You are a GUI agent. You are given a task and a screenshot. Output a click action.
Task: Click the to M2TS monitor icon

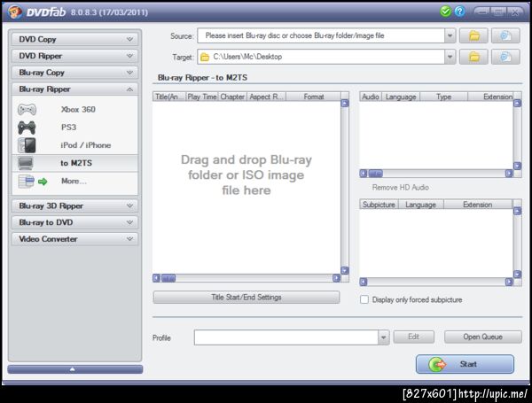(26, 163)
